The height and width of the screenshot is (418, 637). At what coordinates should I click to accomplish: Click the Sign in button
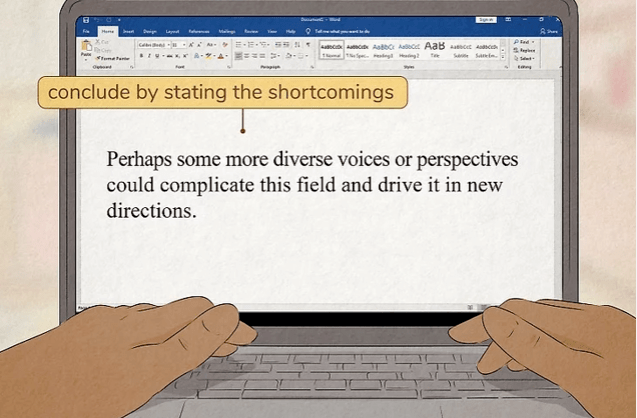tap(486, 19)
